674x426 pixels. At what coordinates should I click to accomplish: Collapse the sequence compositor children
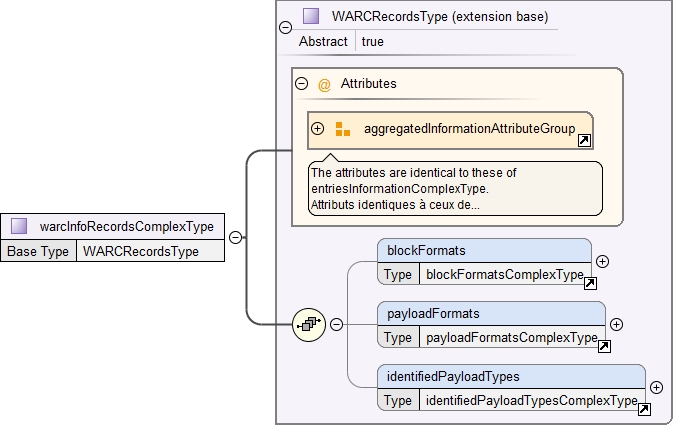[337, 325]
